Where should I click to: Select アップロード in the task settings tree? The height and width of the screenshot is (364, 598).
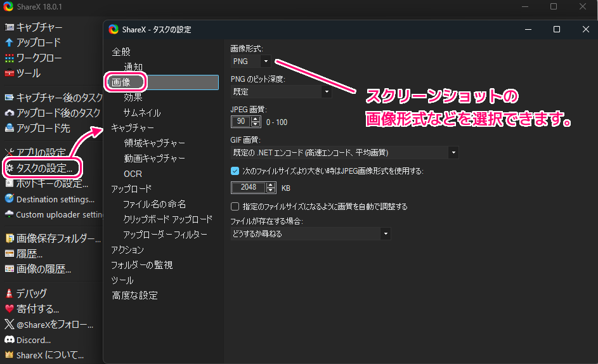[131, 189]
